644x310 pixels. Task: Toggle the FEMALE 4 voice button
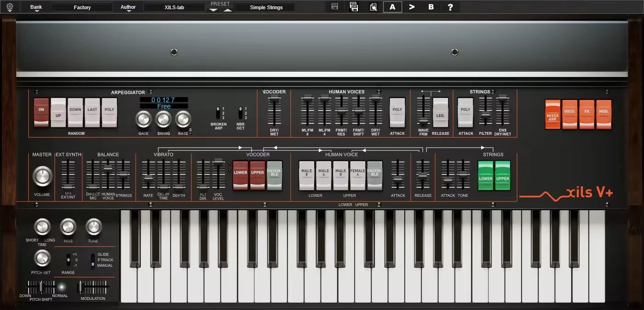pos(358,175)
